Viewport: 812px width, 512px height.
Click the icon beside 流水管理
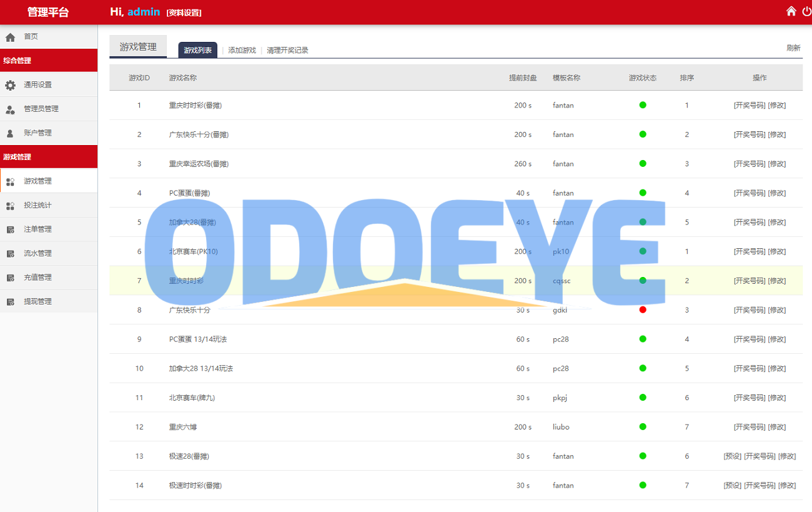coord(10,254)
